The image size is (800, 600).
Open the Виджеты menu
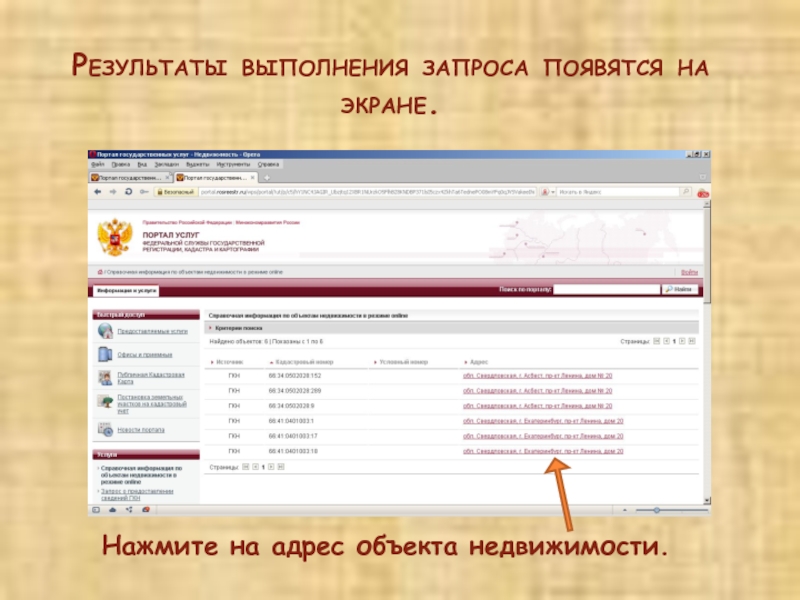197,164
